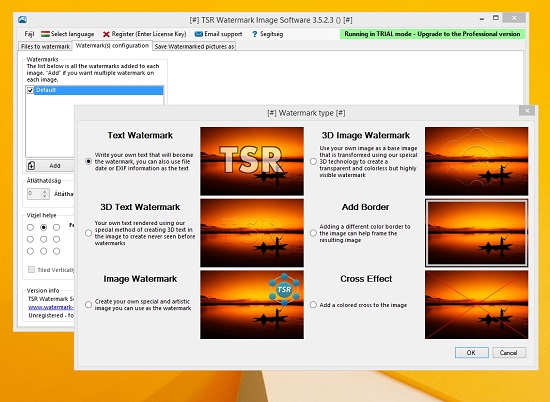The width and height of the screenshot is (550, 402).
Task: Open the Segítség help menu
Action: (x=268, y=34)
